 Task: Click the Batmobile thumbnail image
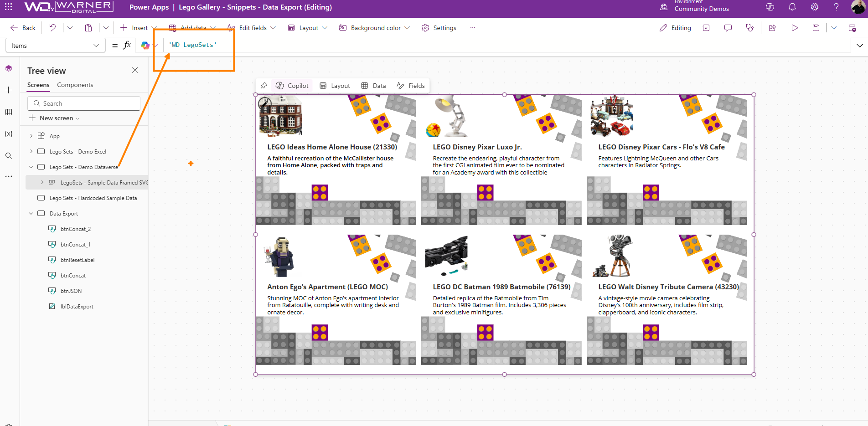pyautogui.click(x=446, y=256)
